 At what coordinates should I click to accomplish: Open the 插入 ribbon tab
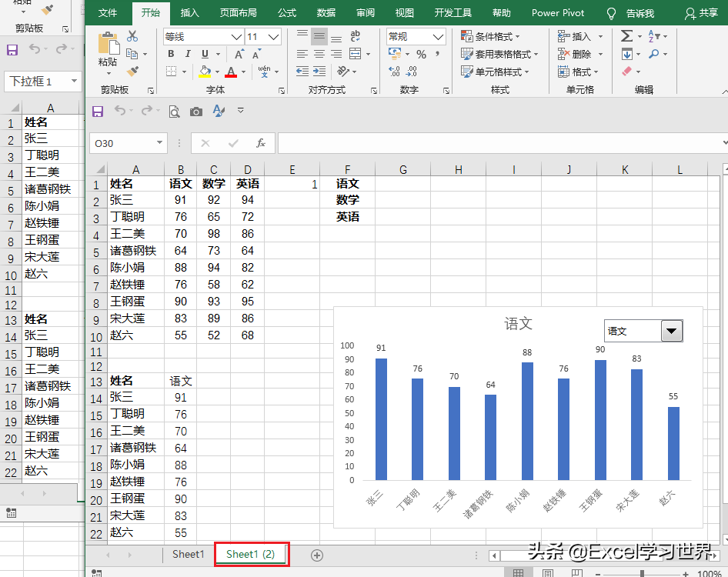pyautogui.click(x=189, y=13)
